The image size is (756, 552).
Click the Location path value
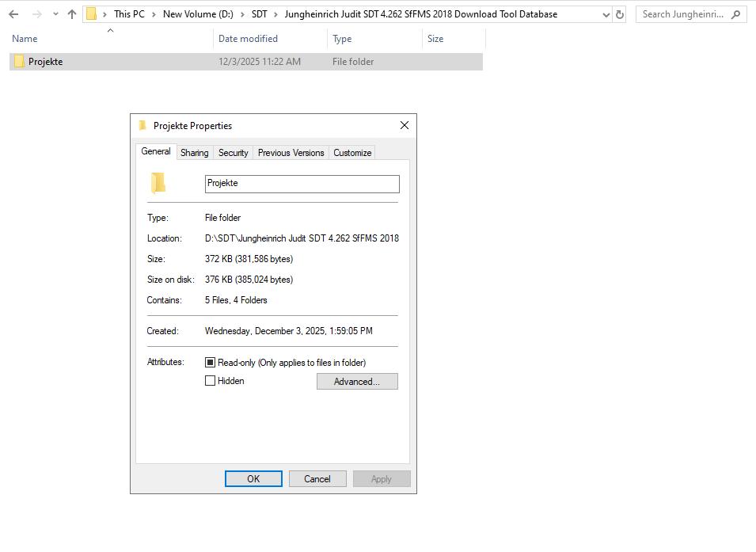tap(302, 238)
